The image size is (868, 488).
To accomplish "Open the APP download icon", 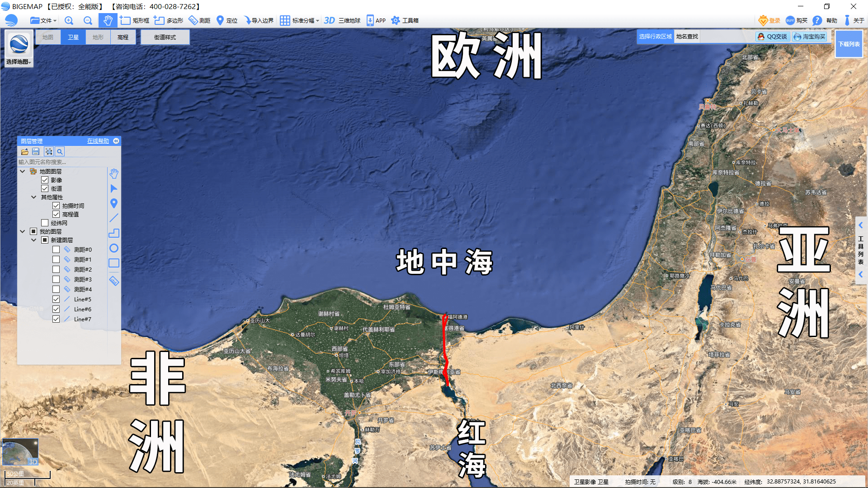I will 376,20.
